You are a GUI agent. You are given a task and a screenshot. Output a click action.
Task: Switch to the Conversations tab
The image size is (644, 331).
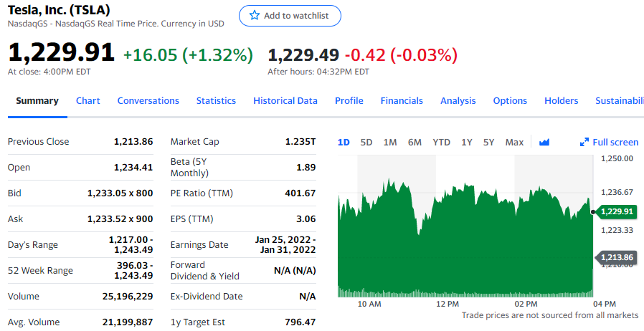pyautogui.click(x=148, y=101)
